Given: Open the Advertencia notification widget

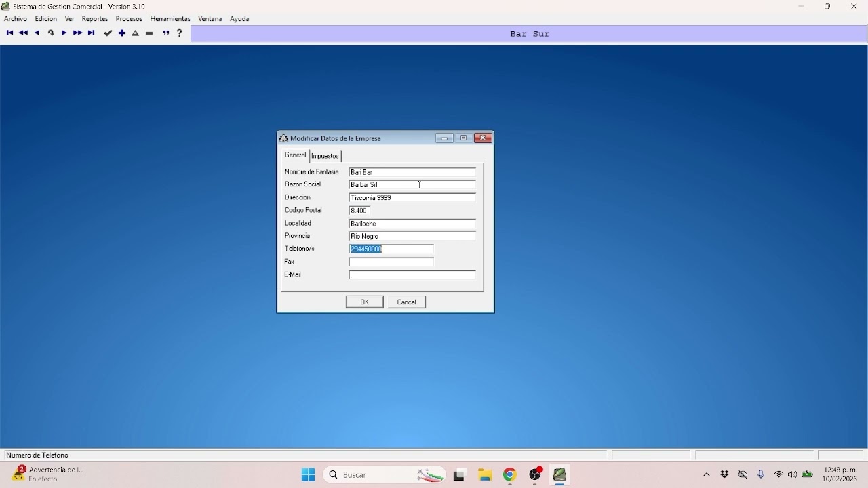Looking at the screenshot, I should (x=49, y=474).
